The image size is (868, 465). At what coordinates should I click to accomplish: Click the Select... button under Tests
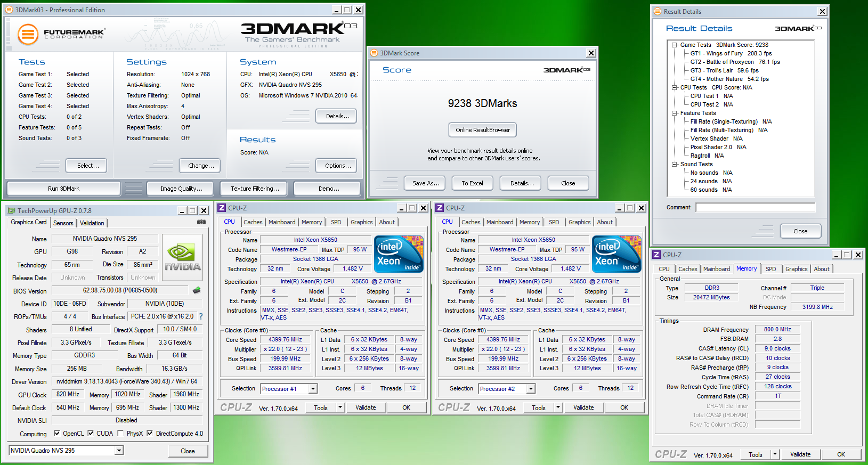tap(86, 166)
